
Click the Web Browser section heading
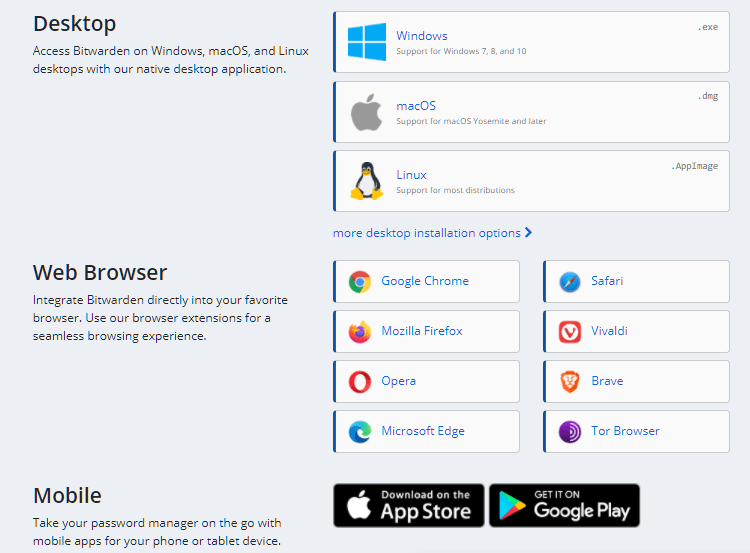click(100, 273)
